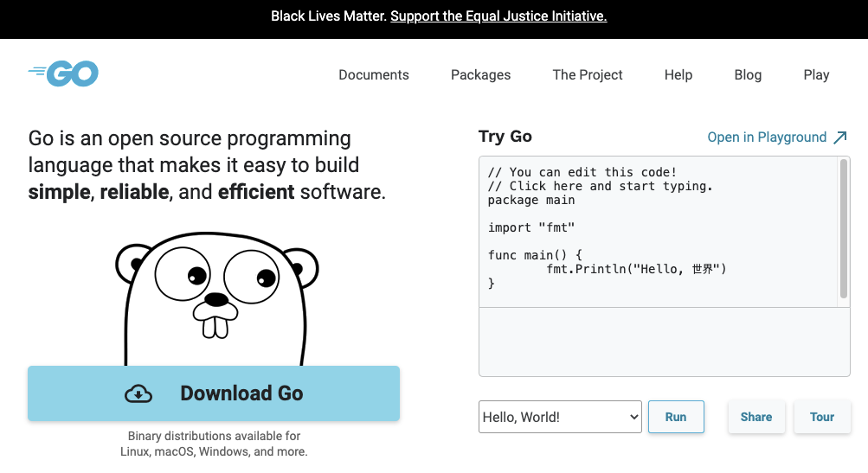Click the 'func main() {' code line
Image resolution: width=868 pixels, height=473 pixels.
coord(535,255)
